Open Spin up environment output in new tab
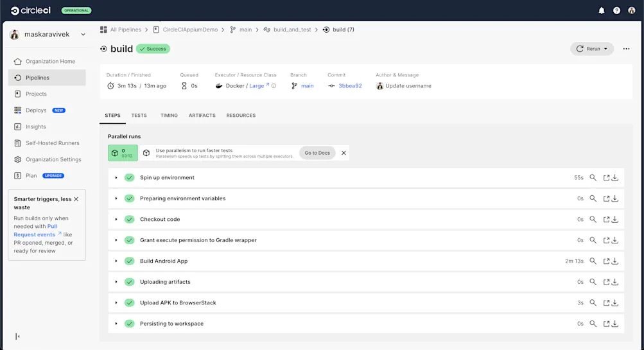 pos(606,177)
